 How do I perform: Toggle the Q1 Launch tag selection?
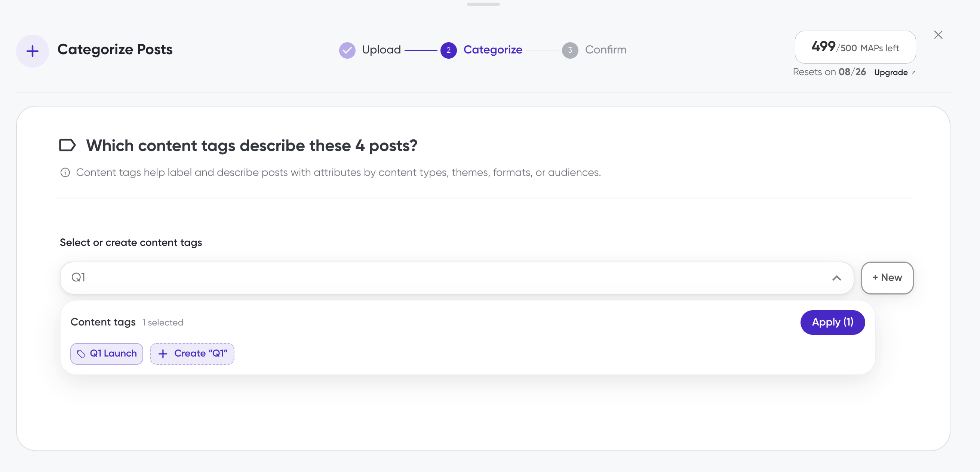(107, 354)
